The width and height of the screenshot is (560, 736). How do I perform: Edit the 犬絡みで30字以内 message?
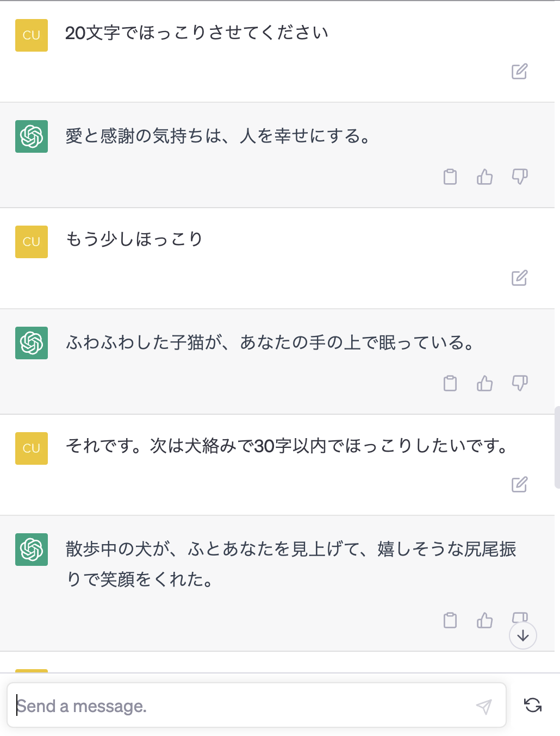click(519, 484)
